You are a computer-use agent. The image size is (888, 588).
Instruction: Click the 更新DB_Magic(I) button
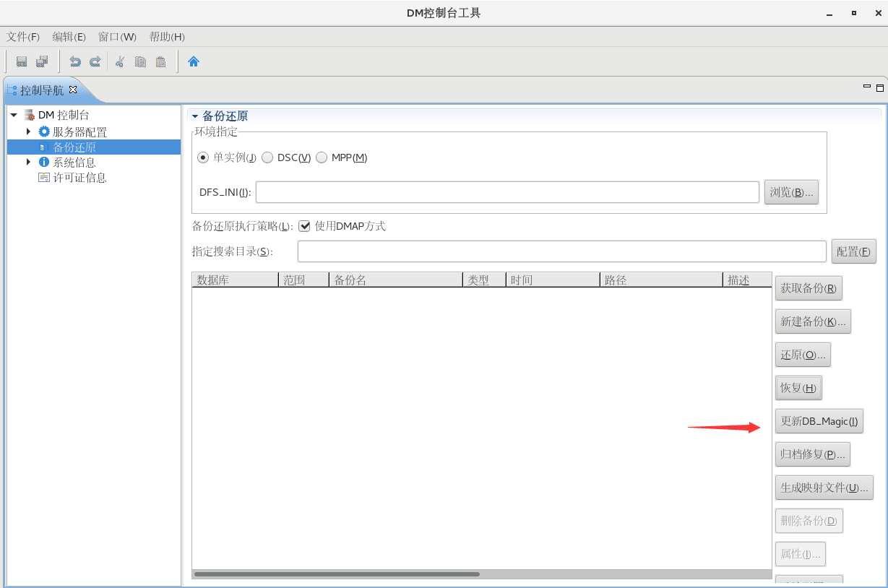point(819,421)
